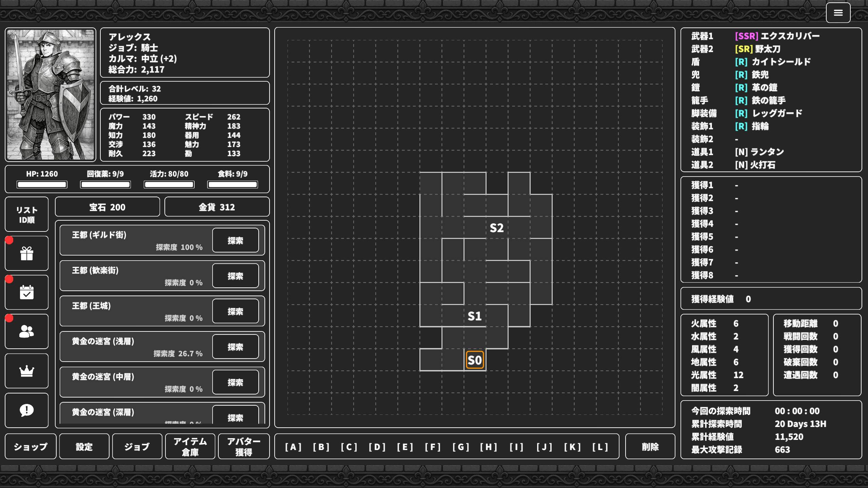The height and width of the screenshot is (488, 868).
Task: Open the crown ranking icon
Action: point(26,371)
